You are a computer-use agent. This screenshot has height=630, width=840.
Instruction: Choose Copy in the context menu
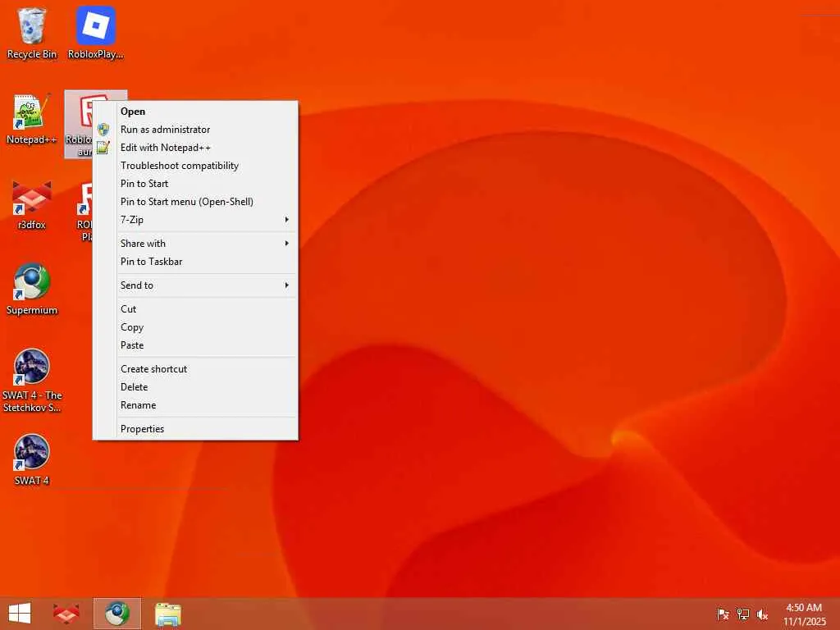click(x=195, y=327)
